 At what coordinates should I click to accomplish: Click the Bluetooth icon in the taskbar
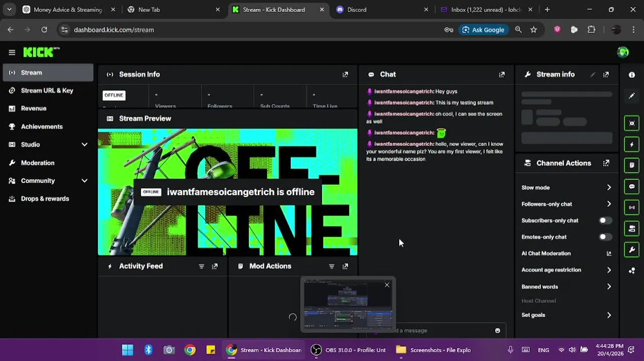148,350
